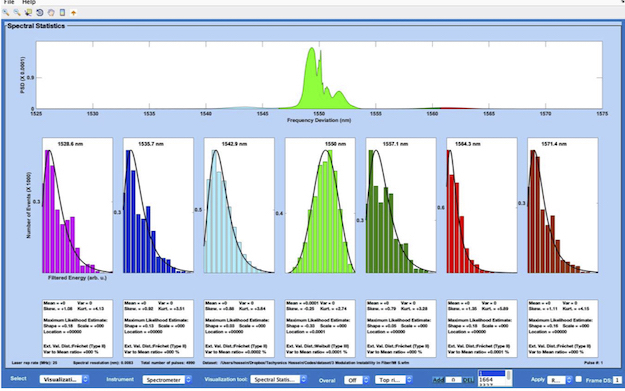Click the orange up-arrow toolbar icon
This screenshot has width=625, height=391.
(74, 13)
